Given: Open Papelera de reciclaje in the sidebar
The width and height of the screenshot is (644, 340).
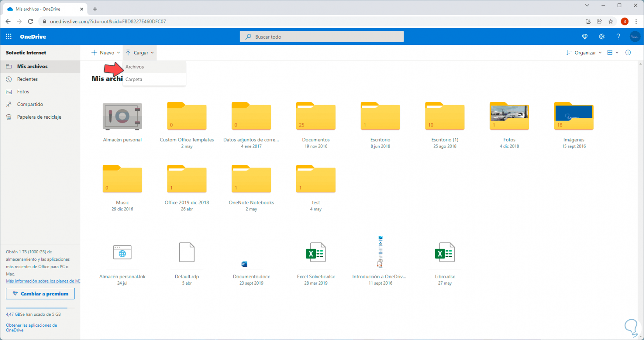Looking at the screenshot, I should point(40,117).
